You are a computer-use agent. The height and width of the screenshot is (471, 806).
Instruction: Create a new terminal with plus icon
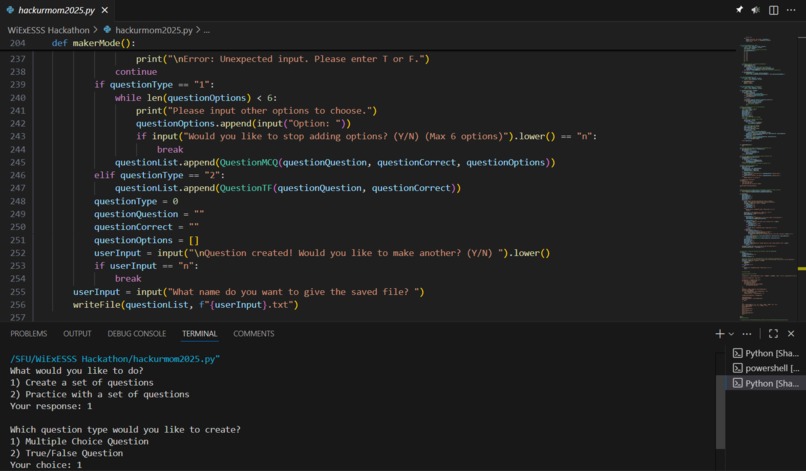pyautogui.click(x=720, y=334)
